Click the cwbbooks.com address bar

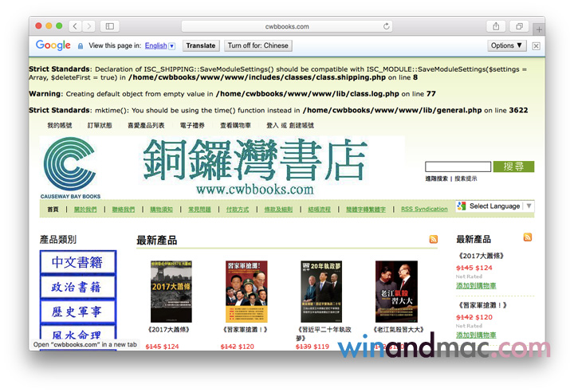(x=287, y=26)
